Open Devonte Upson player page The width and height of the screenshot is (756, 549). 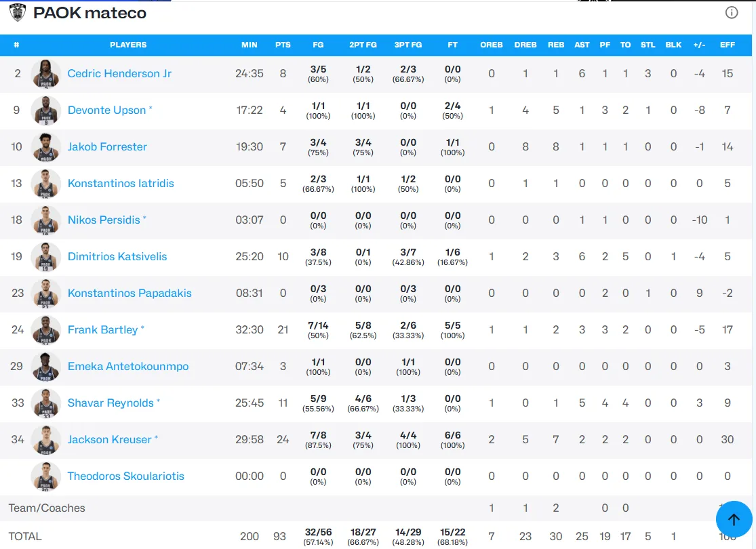(106, 110)
